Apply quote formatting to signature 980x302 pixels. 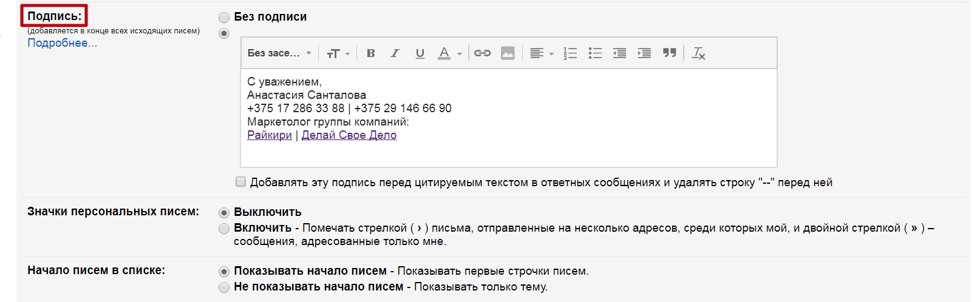coord(669,53)
